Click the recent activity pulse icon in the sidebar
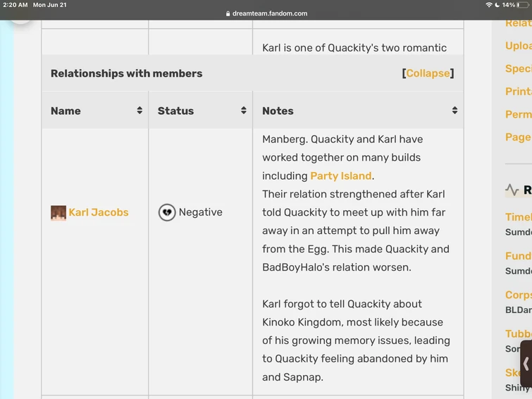The width and height of the screenshot is (532, 399). (x=512, y=190)
